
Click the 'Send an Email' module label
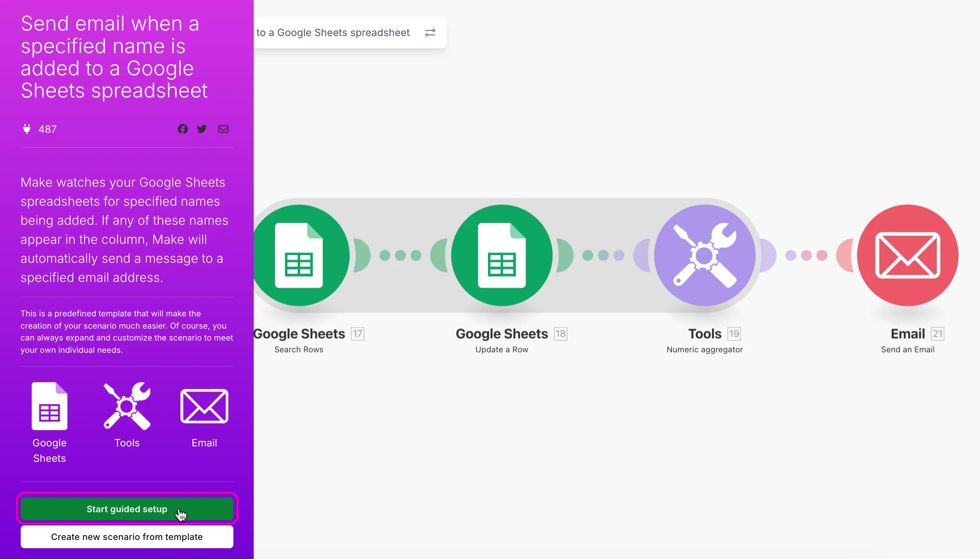(908, 350)
